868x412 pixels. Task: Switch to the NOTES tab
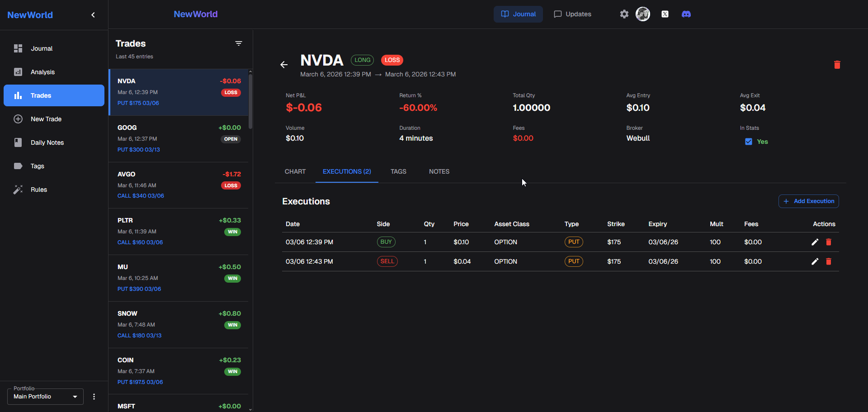click(x=439, y=171)
